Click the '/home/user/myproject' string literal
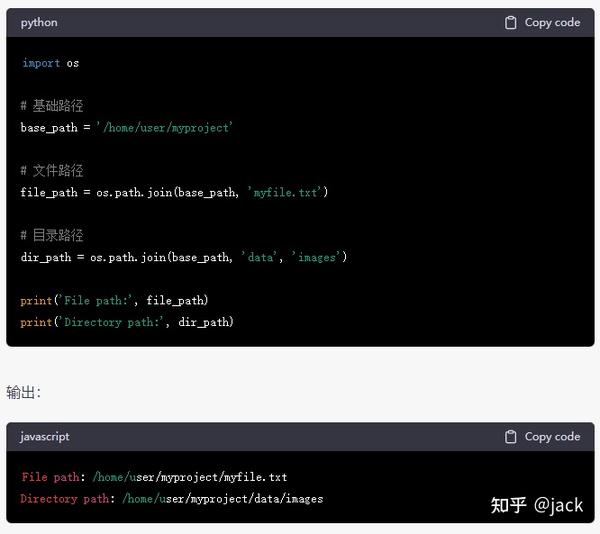 (165, 127)
